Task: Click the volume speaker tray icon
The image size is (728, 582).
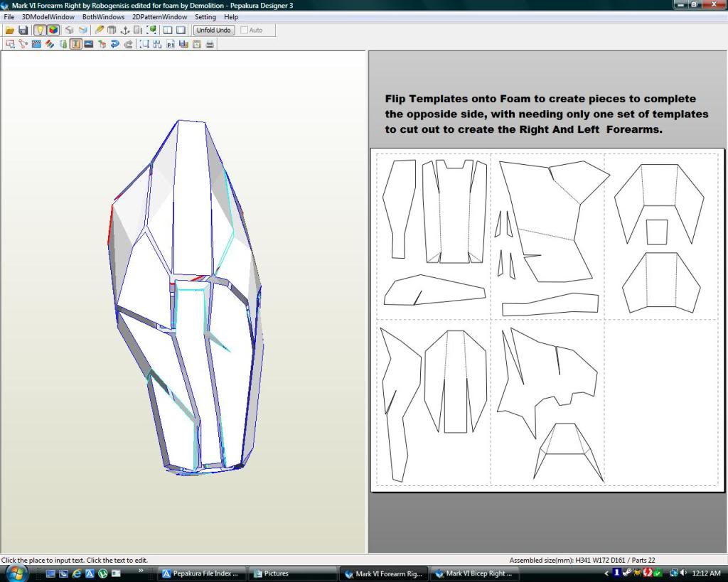Action: [683, 573]
